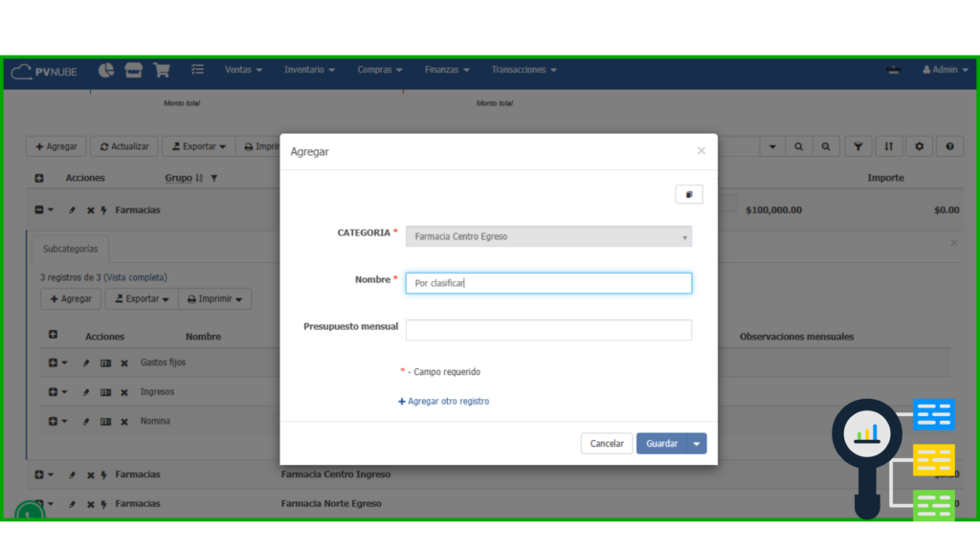Click the edit pencil for Gastos fijos
Image resolution: width=980 pixels, height=551 pixels.
coord(85,364)
